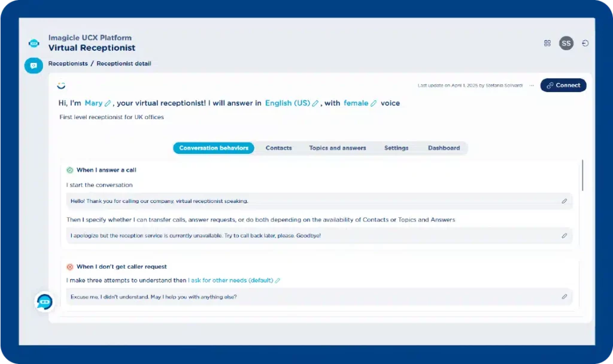Click the session history icon beside avatar
Screen dimensions: 613x364
[x=585, y=43]
